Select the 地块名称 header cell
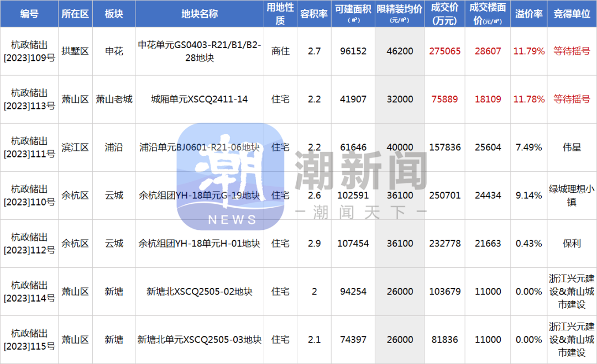Viewport: 597px width, 364px height. (200, 14)
